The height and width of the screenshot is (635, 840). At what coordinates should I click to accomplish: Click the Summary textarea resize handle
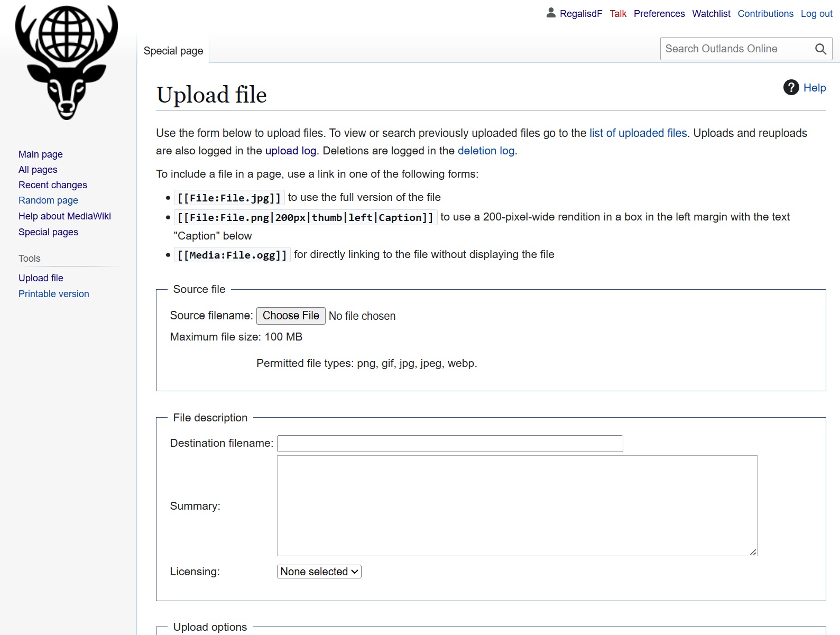point(753,552)
